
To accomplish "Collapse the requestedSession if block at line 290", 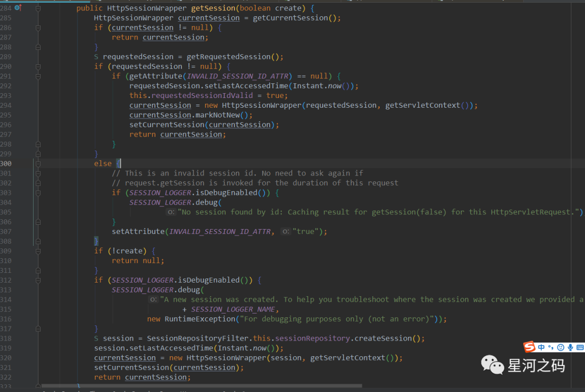I will point(38,67).
